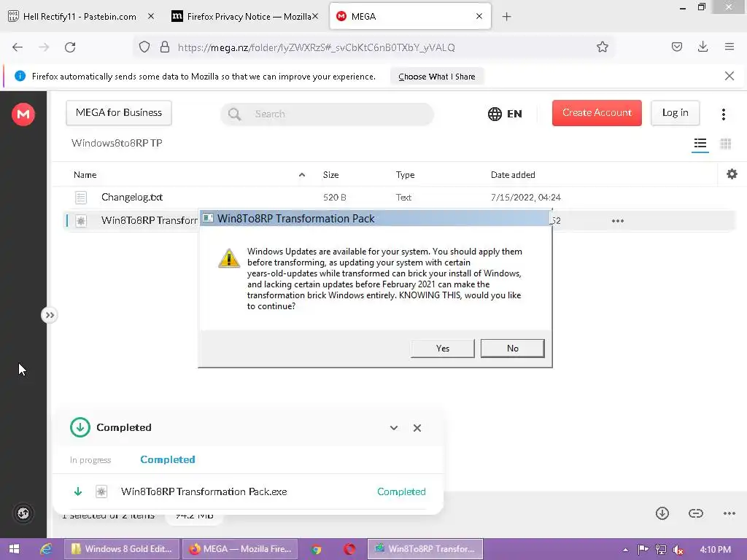The image size is (747, 560).
Task: Click the Changelog.txt file icon
Action: coord(81,197)
